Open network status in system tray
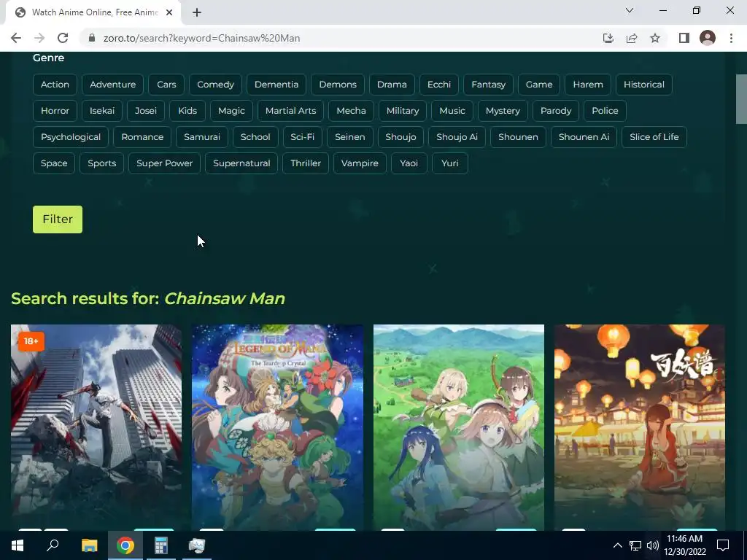 (x=635, y=545)
